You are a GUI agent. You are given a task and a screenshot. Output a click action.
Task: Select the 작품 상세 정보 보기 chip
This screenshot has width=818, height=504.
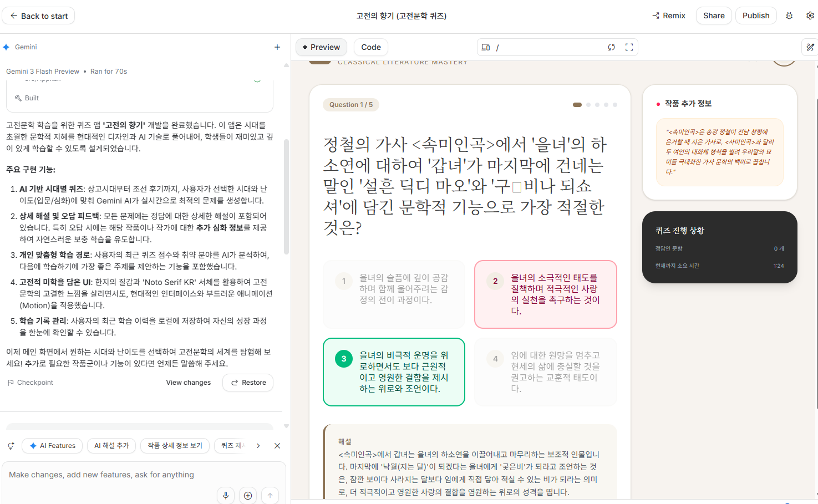point(175,446)
